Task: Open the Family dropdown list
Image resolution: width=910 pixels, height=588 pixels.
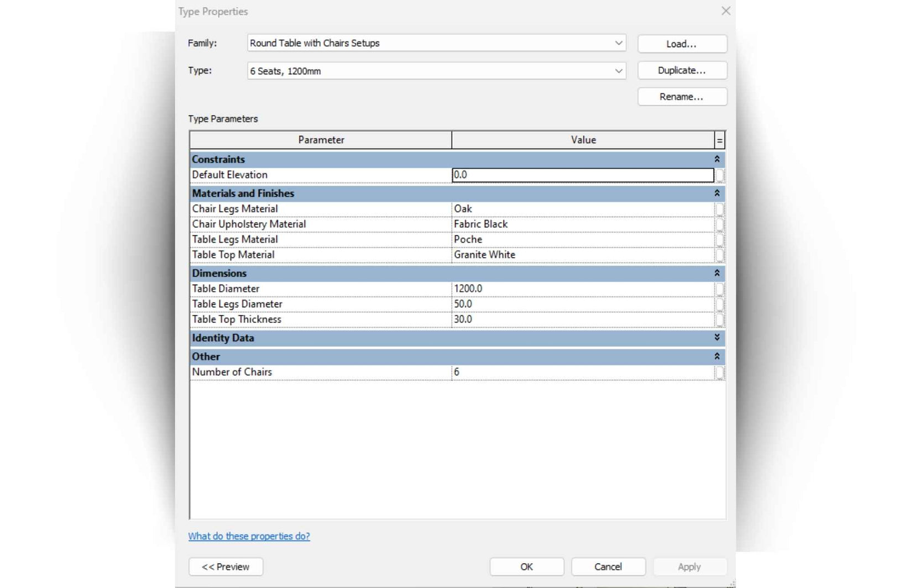Action: tap(619, 43)
